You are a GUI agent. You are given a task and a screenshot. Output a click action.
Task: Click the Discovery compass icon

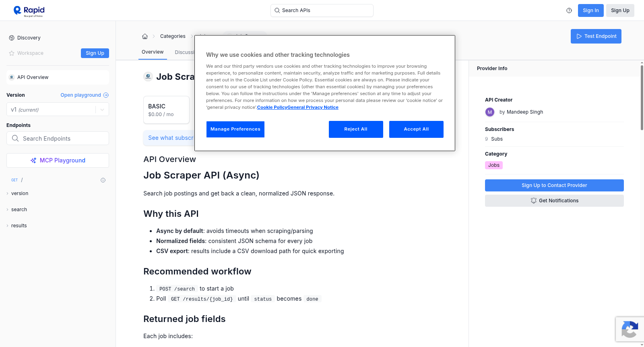(x=12, y=38)
